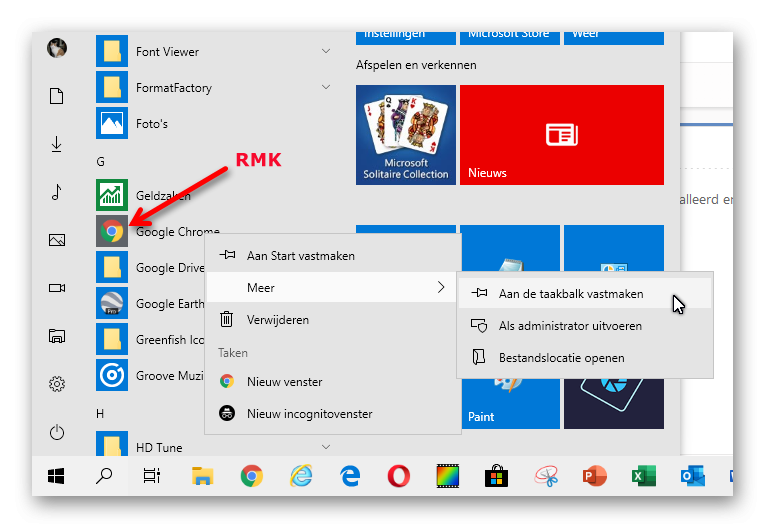Click the Windows Start button
Viewport: 765px width, 528px height.
(56, 476)
